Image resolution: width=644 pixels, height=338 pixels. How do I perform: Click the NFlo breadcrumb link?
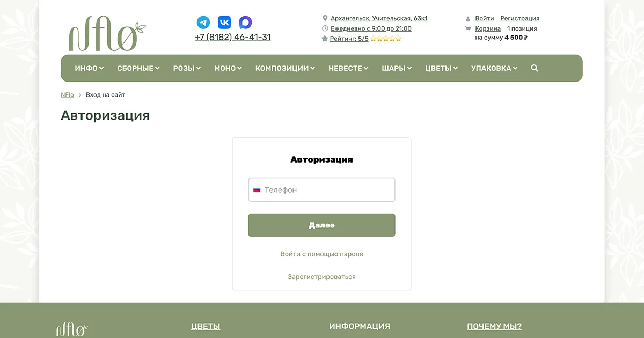click(x=67, y=95)
